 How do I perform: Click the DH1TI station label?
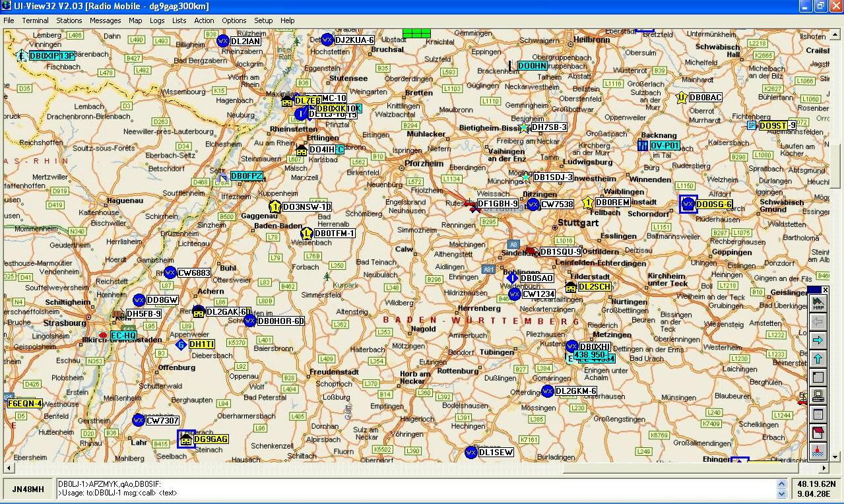tap(202, 344)
